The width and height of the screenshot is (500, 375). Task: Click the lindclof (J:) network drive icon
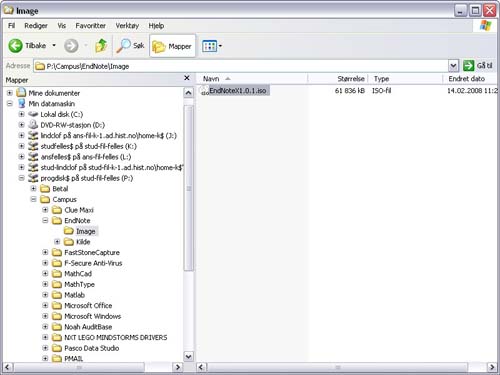[33, 135]
